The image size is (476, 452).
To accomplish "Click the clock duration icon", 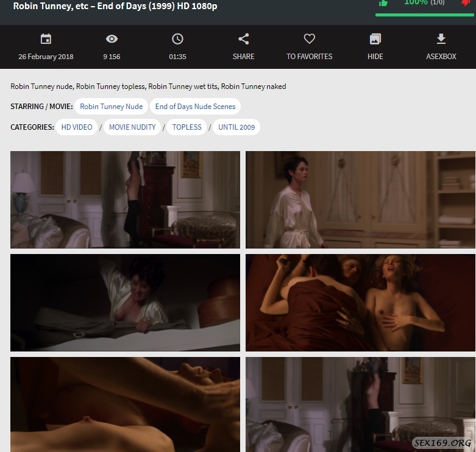I will coord(177,39).
